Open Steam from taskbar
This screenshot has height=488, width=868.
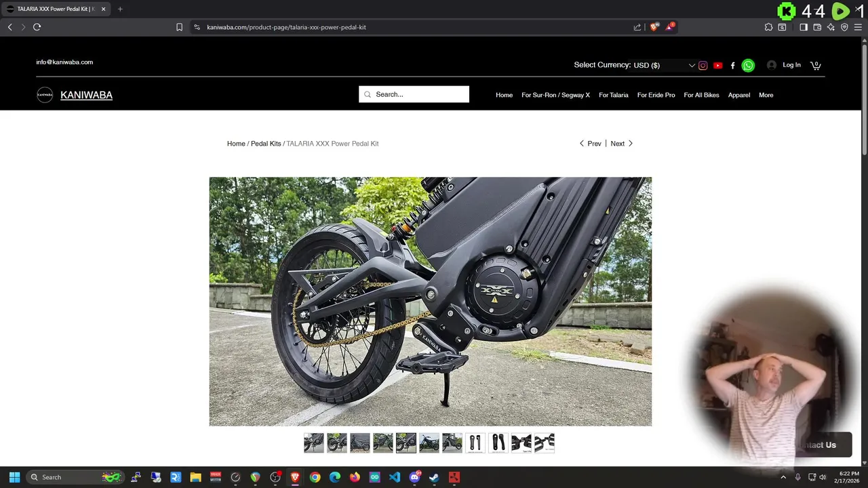pyautogui.click(x=434, y=477)
